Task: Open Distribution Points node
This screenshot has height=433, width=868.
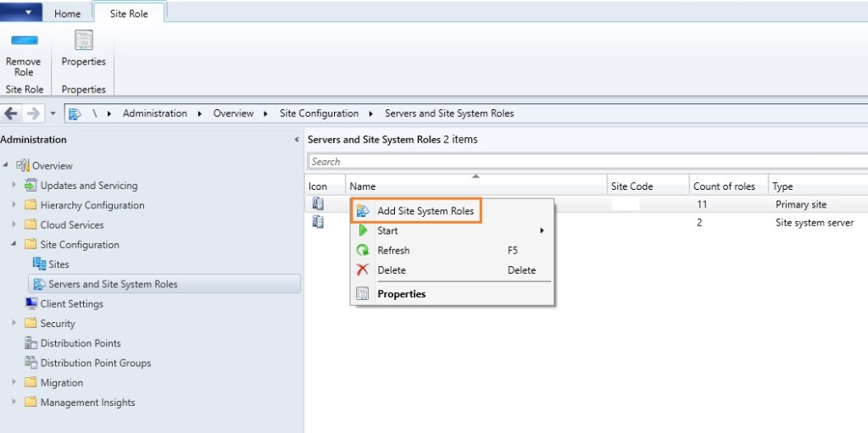Action: [81, 343]
